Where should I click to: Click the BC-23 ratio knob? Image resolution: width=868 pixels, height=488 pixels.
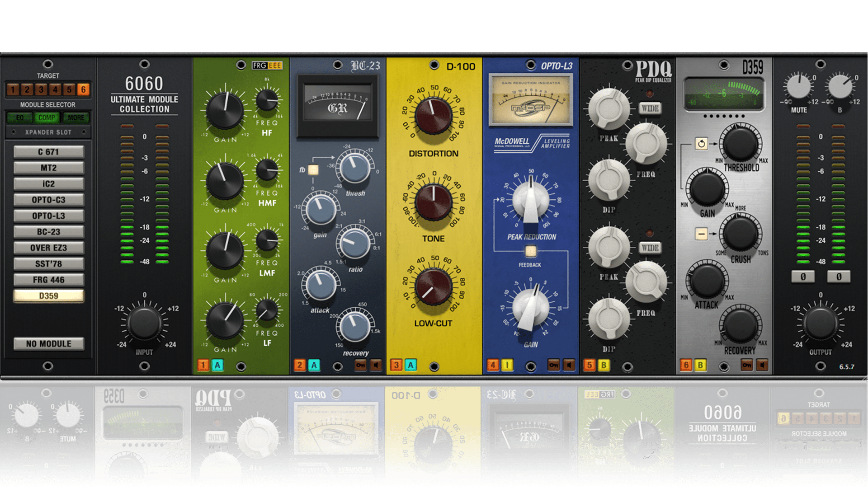click(x=354, y=244)
